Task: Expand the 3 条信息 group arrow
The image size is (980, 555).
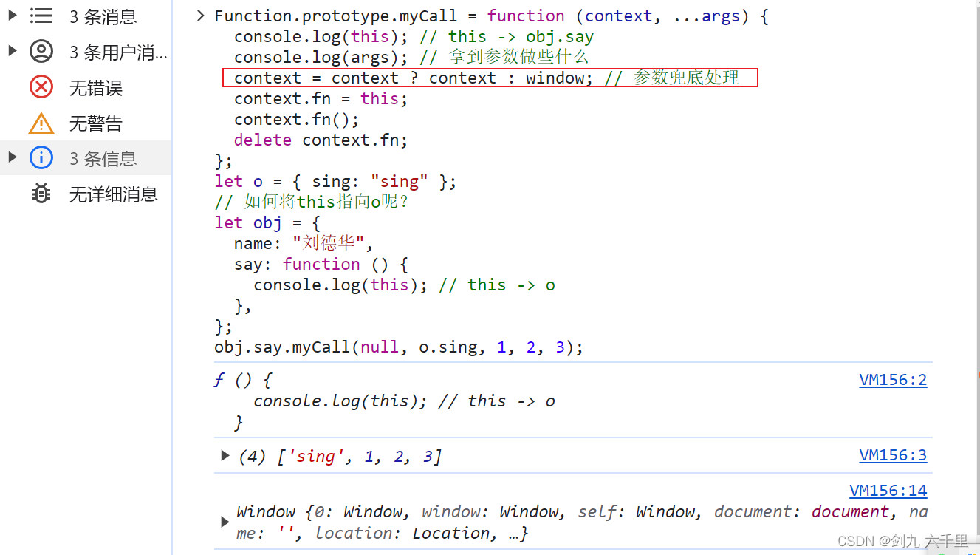Action: click(x=12, y=157)
